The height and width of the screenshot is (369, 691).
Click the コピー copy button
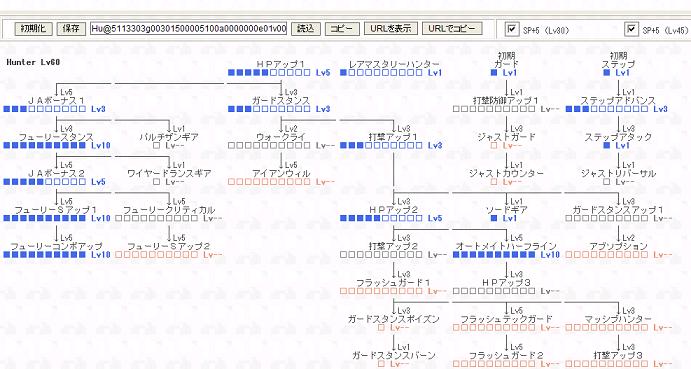(x=342, y=29)
